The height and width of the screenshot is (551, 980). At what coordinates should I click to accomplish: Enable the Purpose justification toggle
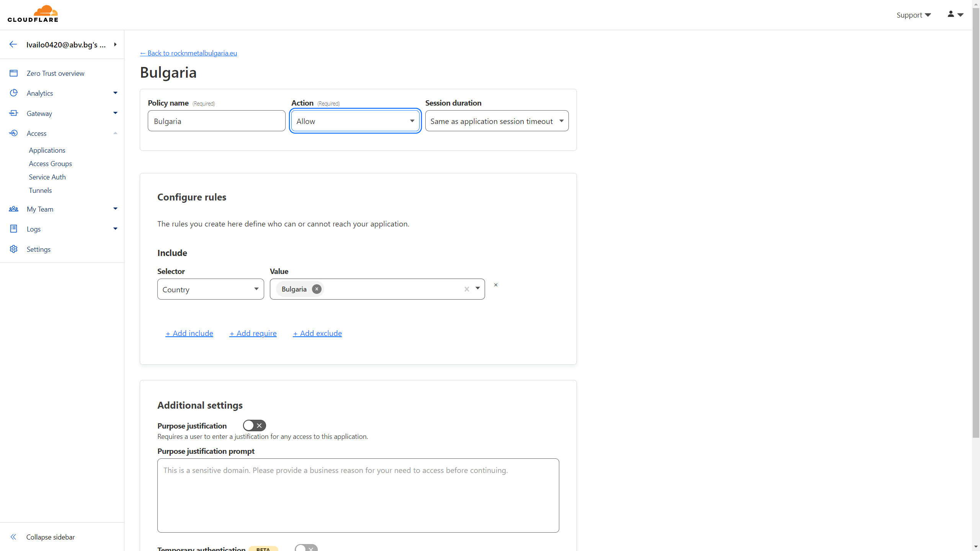coord(254,425)
